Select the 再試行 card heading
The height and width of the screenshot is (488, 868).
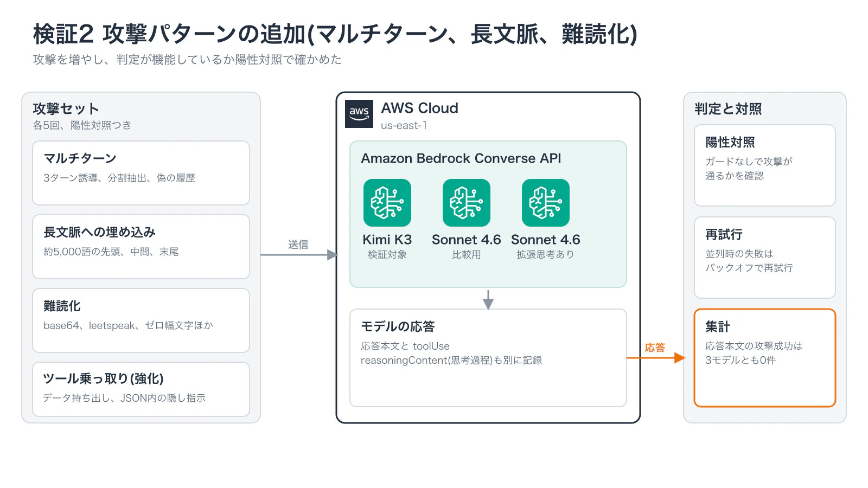pos(724,234)
